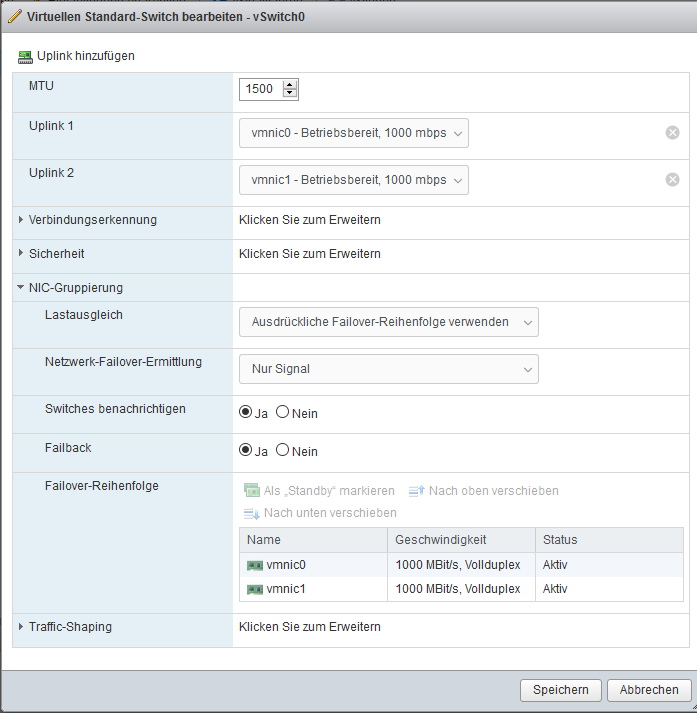Viewport: 697px width, 713px height.
Task: Select Ja for Failback
Action: point(245,450)
